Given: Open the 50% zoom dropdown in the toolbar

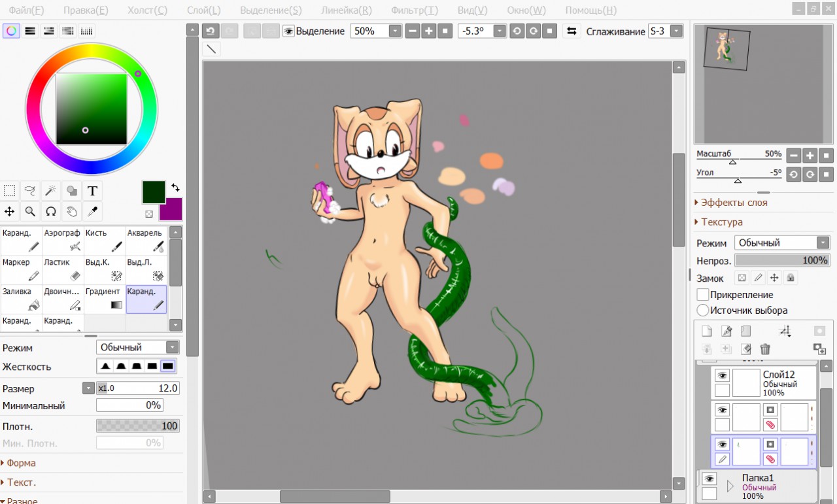Looking at the screenshot, I should [395, 31].
